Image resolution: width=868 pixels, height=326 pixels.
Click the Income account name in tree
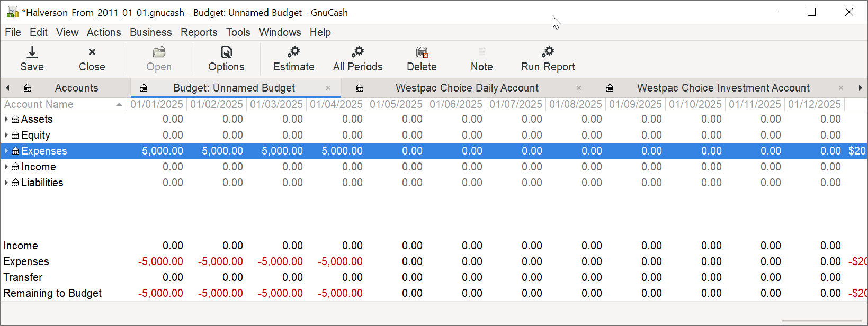point(39,167)
